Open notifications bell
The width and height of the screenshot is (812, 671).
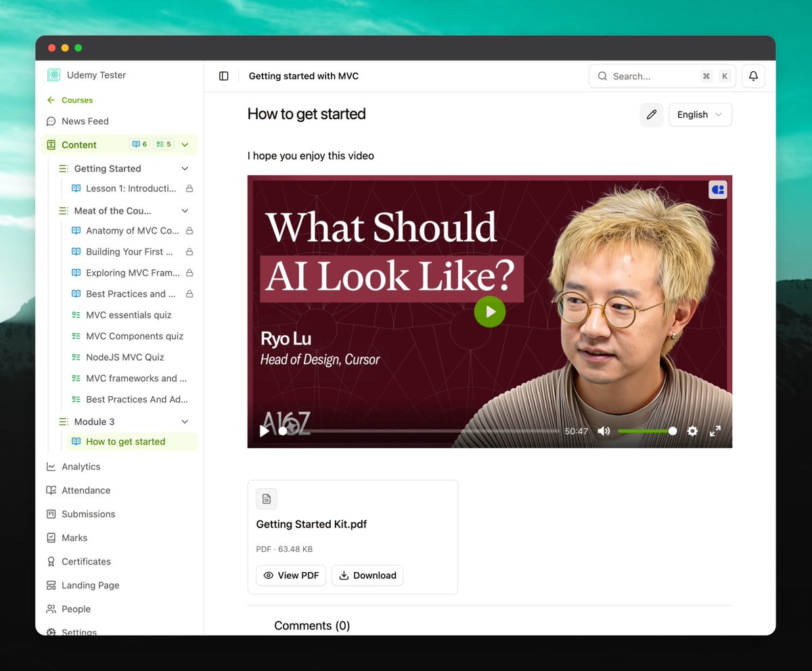[753, 77]
